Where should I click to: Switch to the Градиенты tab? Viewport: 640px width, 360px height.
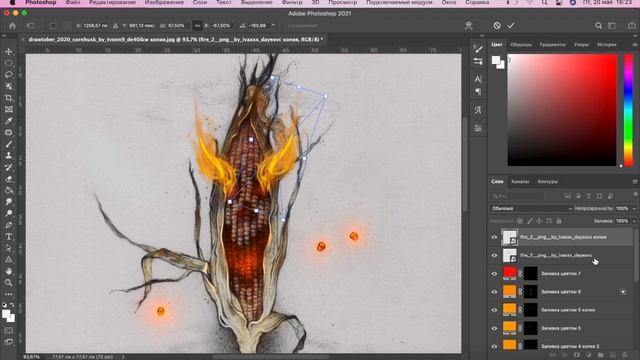552,44
